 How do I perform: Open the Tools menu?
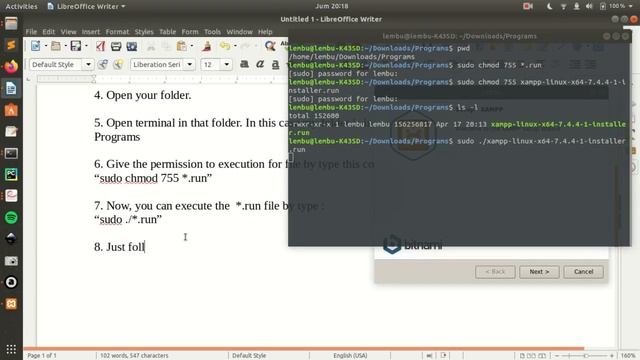tap(212, 31)
